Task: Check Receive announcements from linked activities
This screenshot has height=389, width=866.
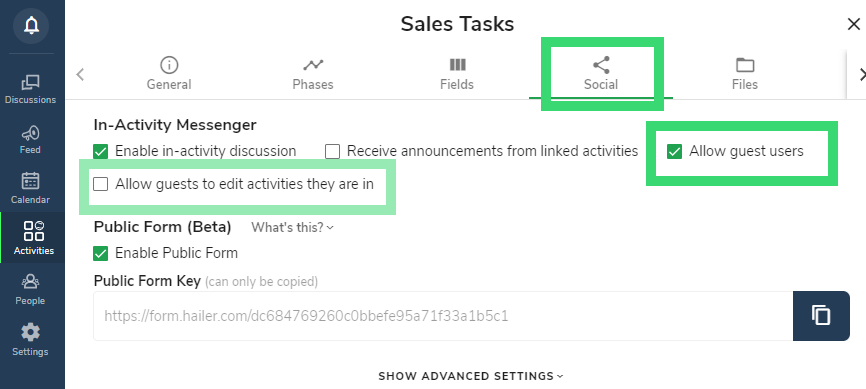Action: (332, 151)
